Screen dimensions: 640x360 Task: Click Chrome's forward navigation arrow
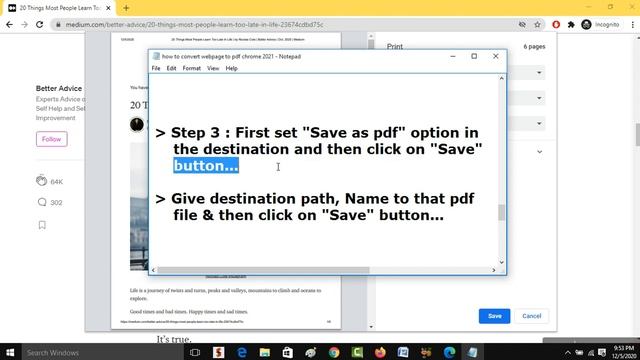point(24,24)
